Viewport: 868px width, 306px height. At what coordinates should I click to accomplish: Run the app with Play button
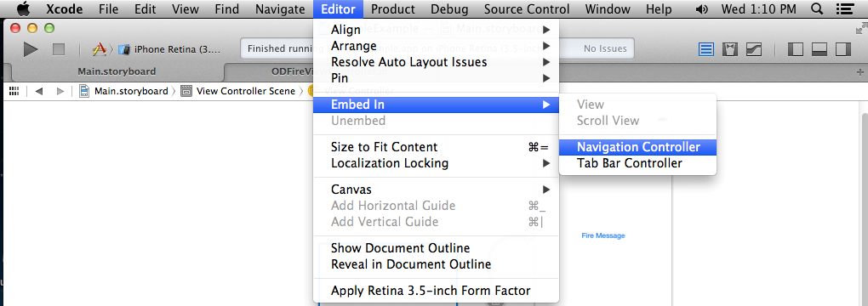tap(31, 49)
